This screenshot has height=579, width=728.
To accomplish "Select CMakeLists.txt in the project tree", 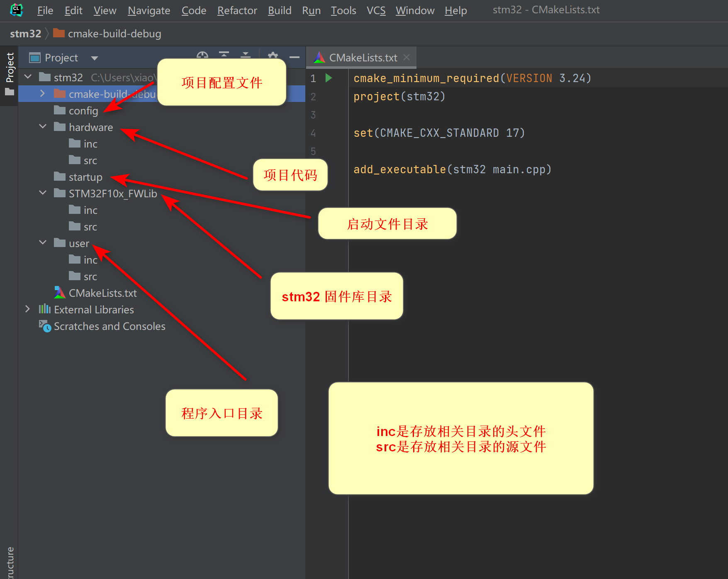I will click(x=102, y=293).
